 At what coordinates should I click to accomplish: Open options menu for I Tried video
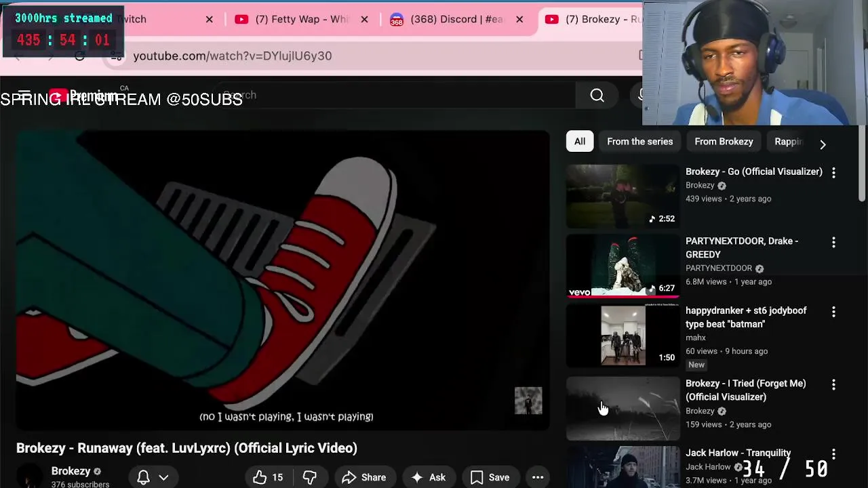coord(833,384)
